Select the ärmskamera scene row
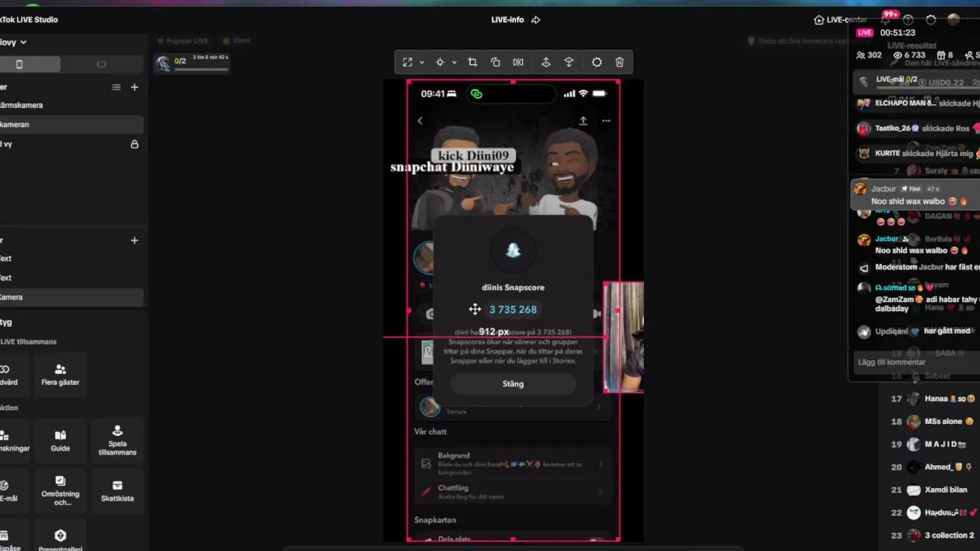This screenshot has height=551, width=980. coord(70,105)
